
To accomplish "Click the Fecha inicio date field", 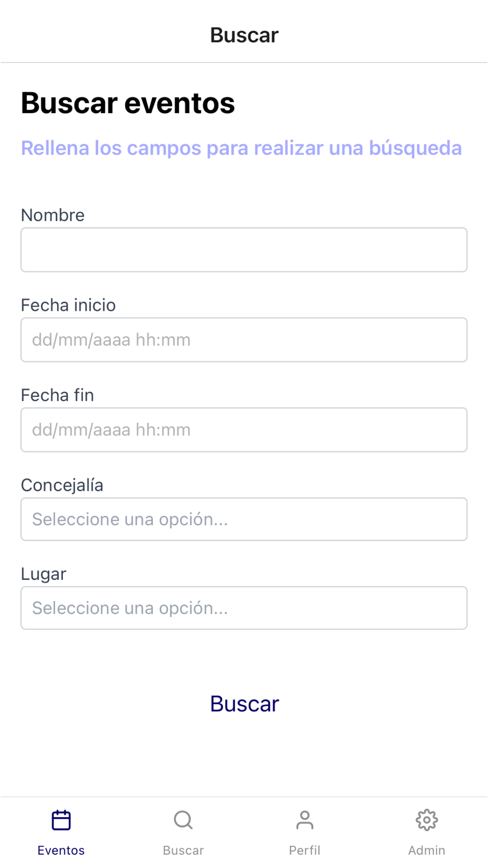I will [244, 340].
